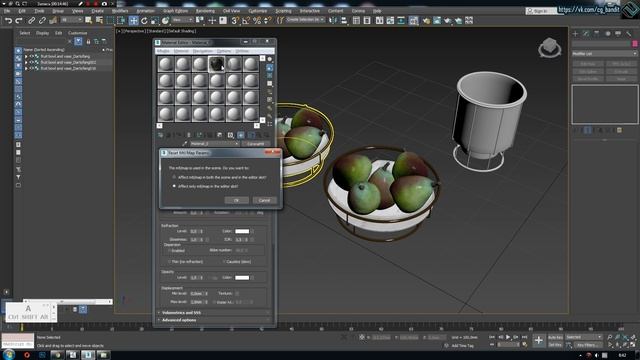This screenshot has height=360, width=640.
Task: Open the Modifier List dropdown
Action: (x=604, y=53)
